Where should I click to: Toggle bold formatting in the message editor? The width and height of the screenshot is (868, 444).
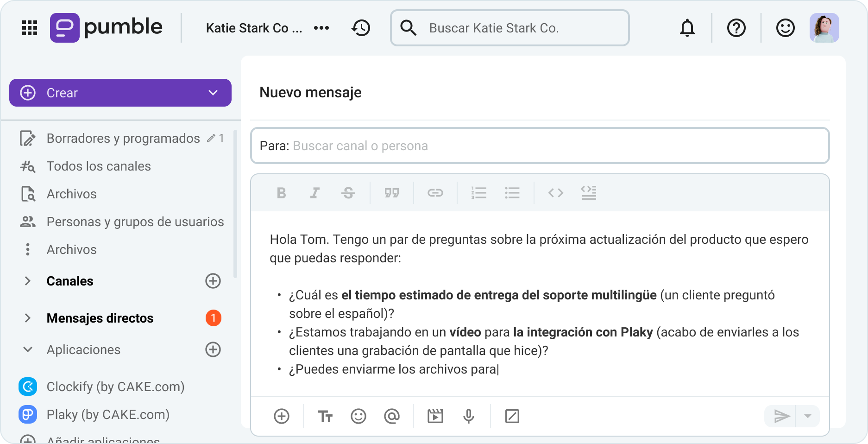click(x=281, y=193)
